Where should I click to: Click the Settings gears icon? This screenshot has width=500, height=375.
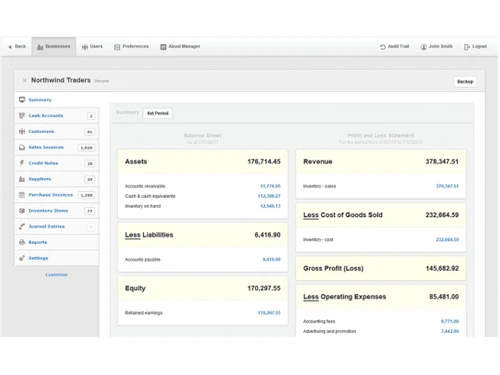[22, 258]
